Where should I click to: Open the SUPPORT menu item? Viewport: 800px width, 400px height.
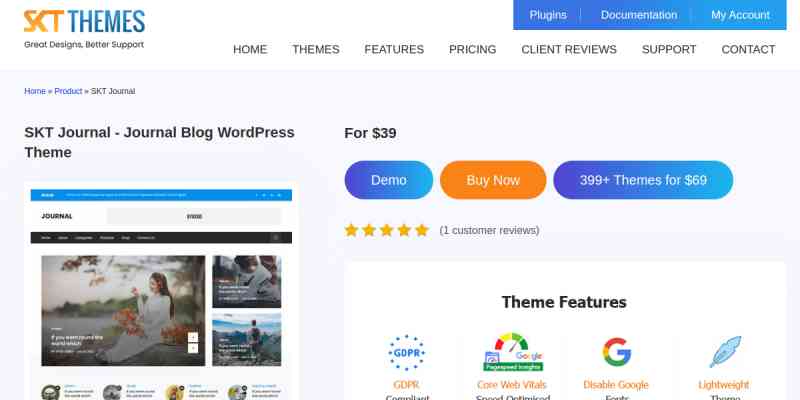point(669,49)
